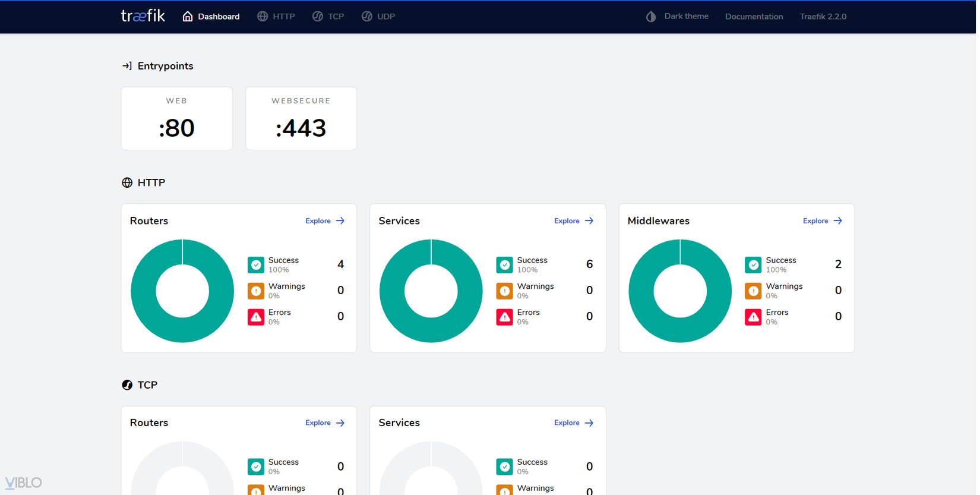Click the HTTP globe icon in navbar
This screenshot has height=495, width=980.
(x=263, y=17)
